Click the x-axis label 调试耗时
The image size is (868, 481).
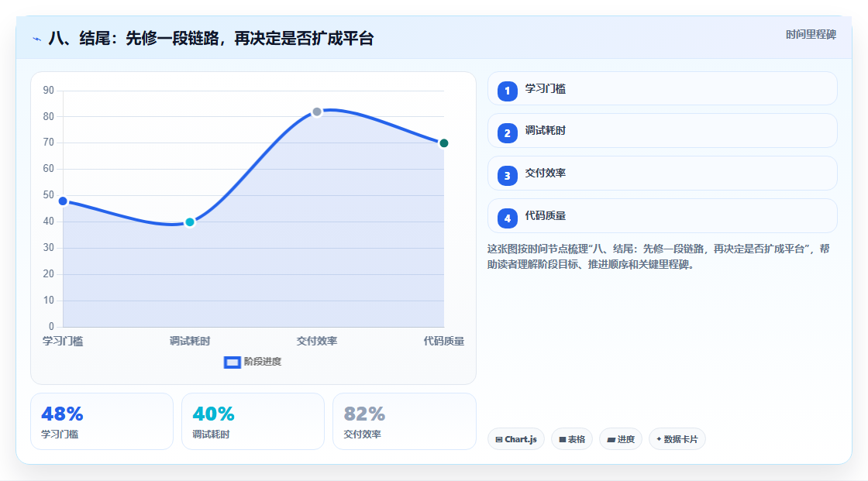[190, 341]
